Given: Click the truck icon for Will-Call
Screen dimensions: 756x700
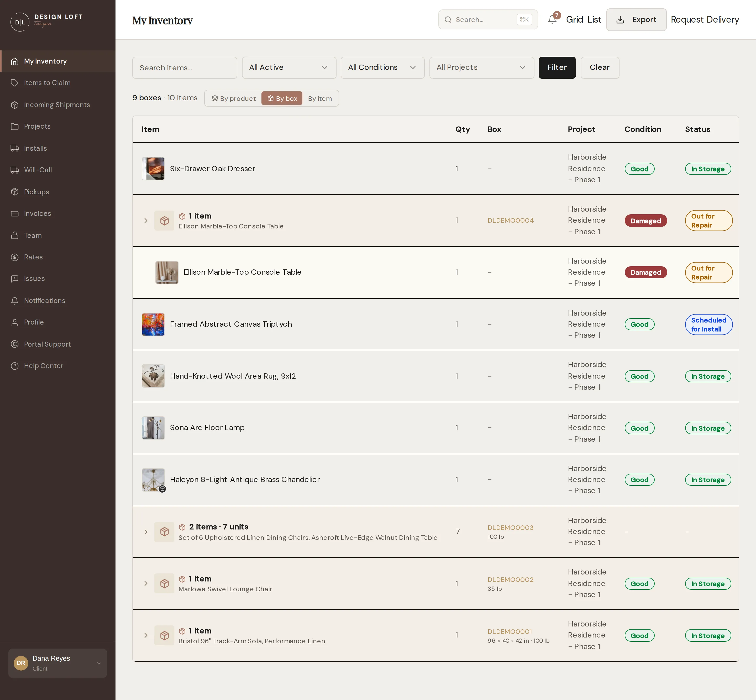Looking at the screenshot, I should click(x=15, y=170).
